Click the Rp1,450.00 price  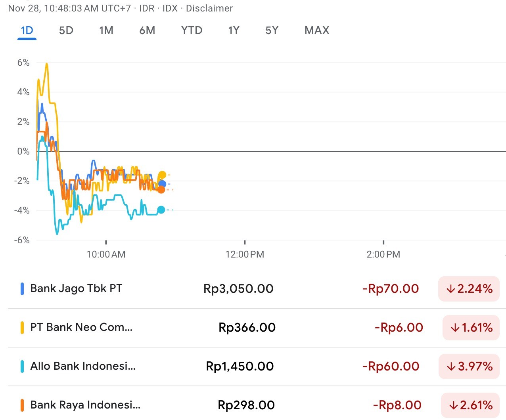[240, 367]
